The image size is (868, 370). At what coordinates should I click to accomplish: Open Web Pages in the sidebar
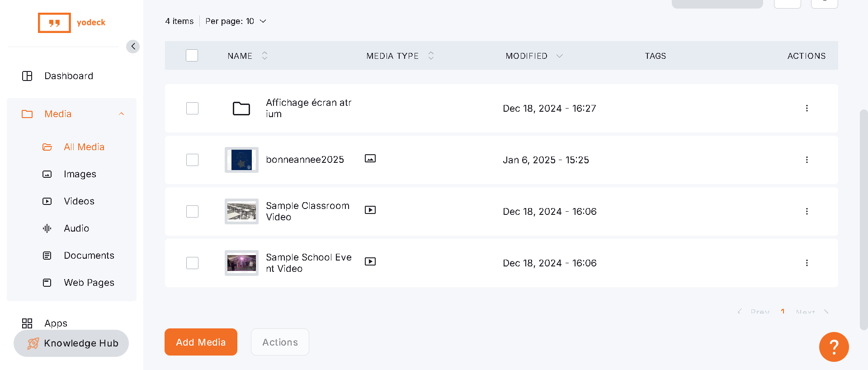[89, 283]
